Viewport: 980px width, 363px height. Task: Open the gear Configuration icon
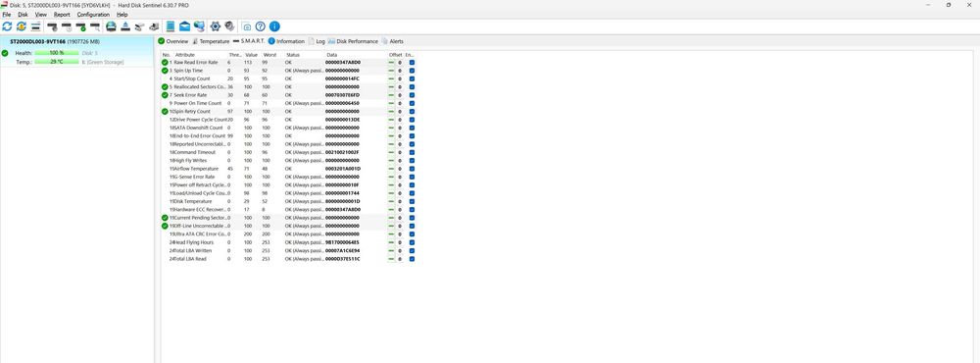[x=216, y=26]
